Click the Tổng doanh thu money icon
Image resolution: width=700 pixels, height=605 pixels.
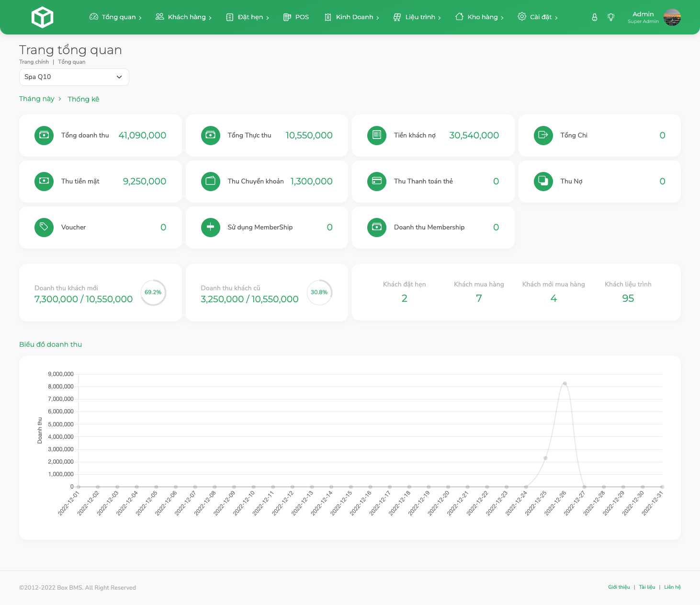tap(44, 136)
